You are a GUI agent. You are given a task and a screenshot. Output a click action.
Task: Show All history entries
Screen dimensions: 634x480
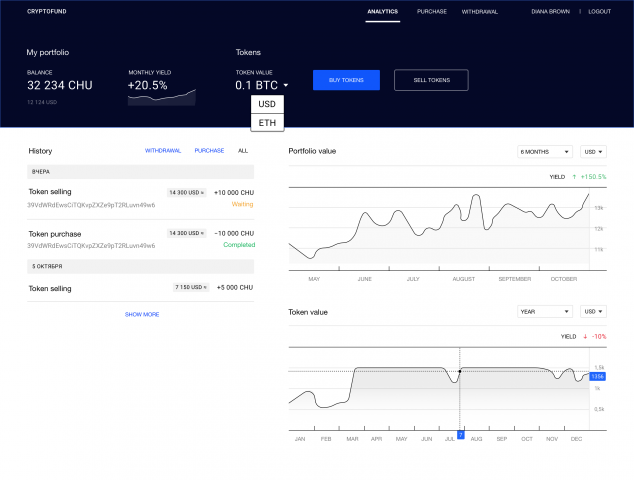point(243,150)
